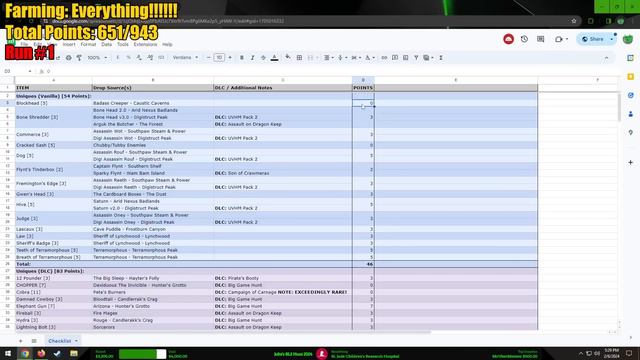Image resolution: width=640 pixels, height=360 pixels.
Task: Insert comment using toolbar icon
Action: tap(395, 58)
